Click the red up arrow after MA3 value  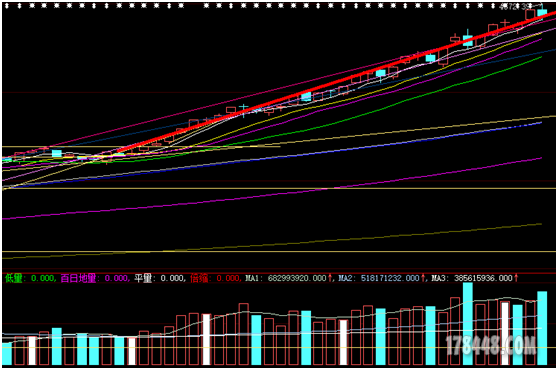click(x=516, y=278)
